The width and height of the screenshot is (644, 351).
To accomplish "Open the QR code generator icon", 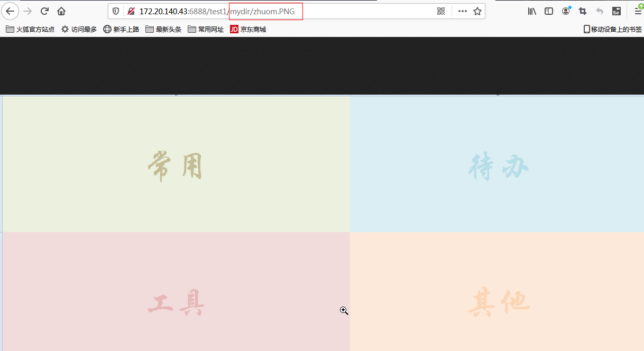I will point(441,11).
